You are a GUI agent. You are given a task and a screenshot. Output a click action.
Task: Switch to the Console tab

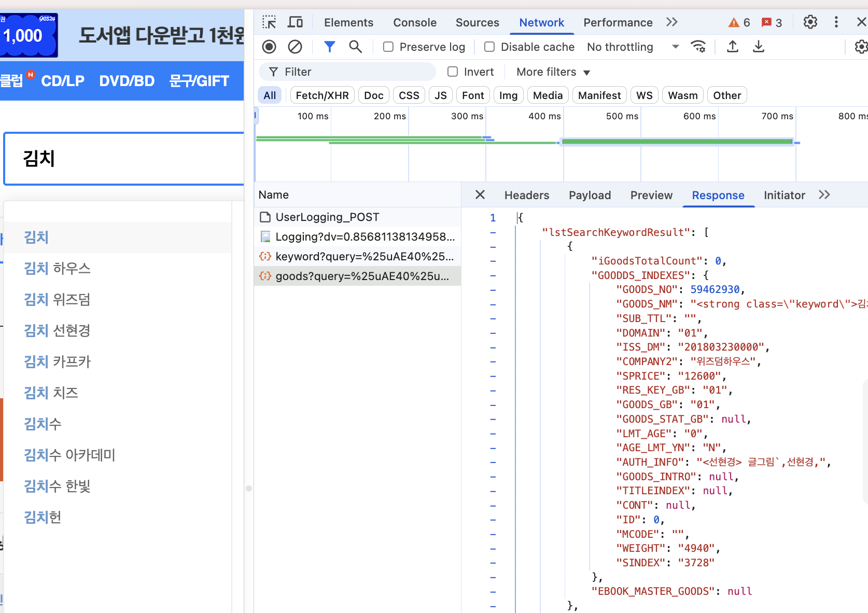coord(415,22)
